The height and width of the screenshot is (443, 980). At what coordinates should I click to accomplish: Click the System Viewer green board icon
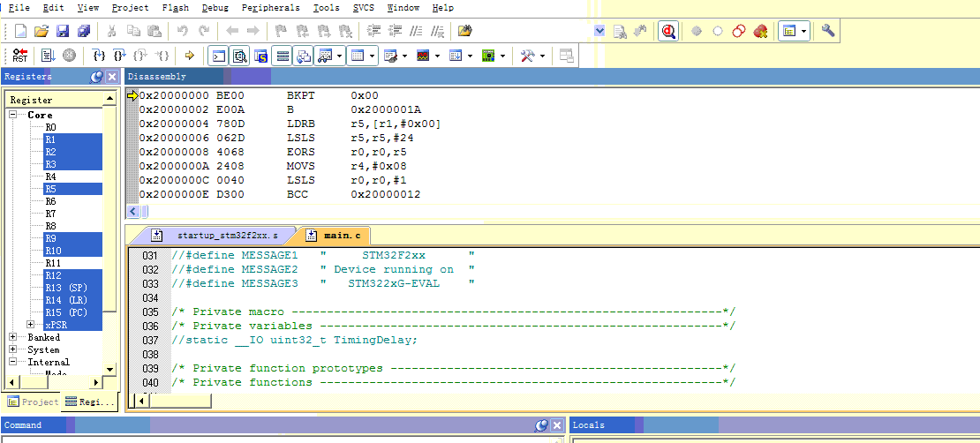(487, 56)
